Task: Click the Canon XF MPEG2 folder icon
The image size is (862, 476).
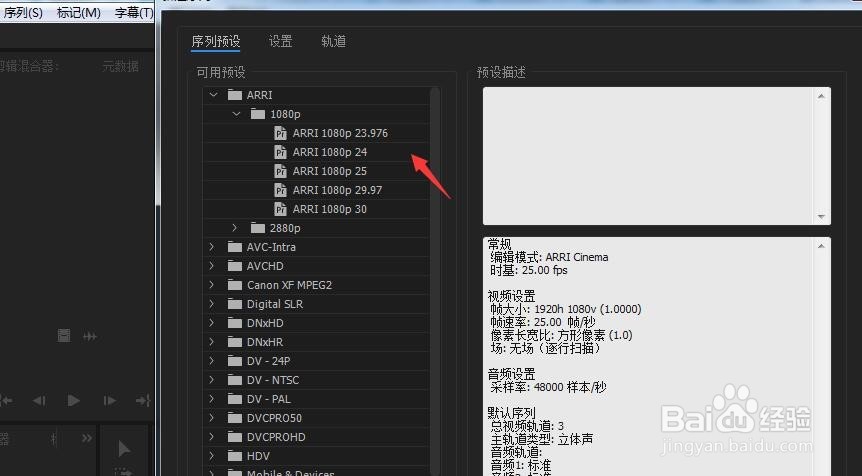Action: tap(235, 285)
